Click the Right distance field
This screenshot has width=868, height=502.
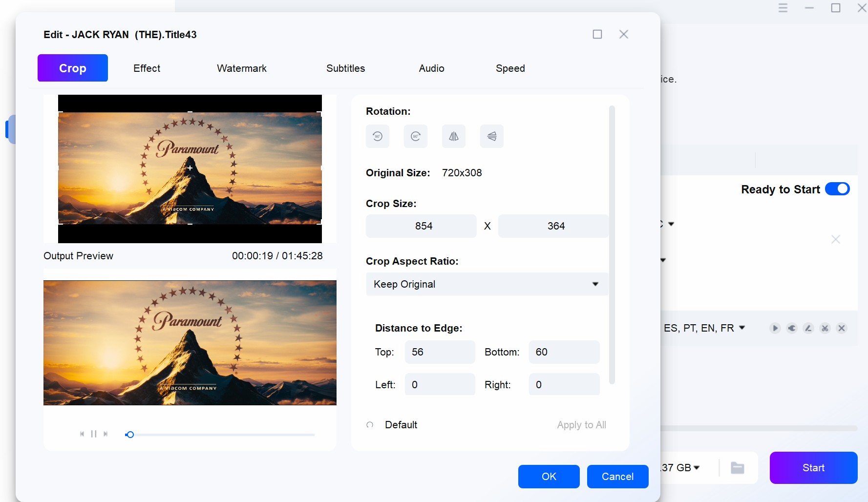click(x=564, y=384)
